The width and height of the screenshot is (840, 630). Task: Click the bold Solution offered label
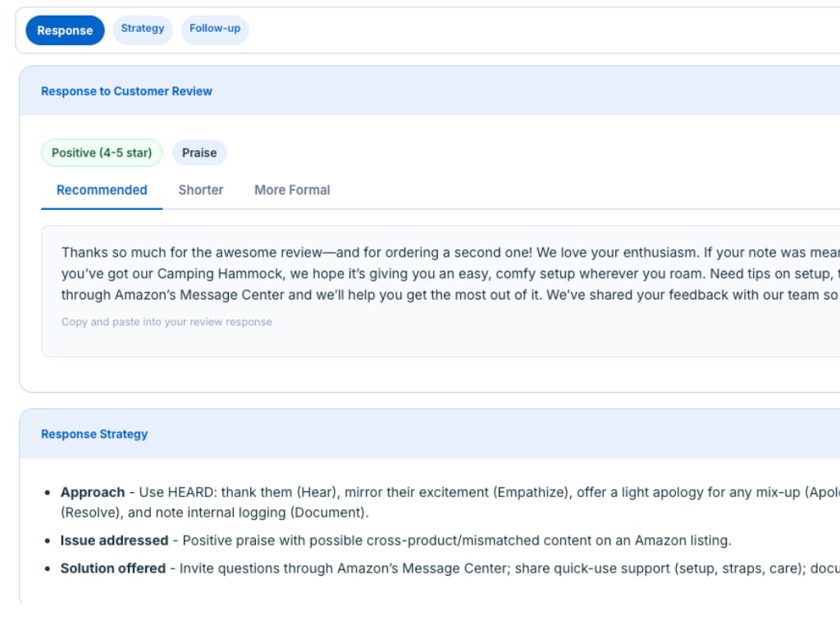coord(113,568)
